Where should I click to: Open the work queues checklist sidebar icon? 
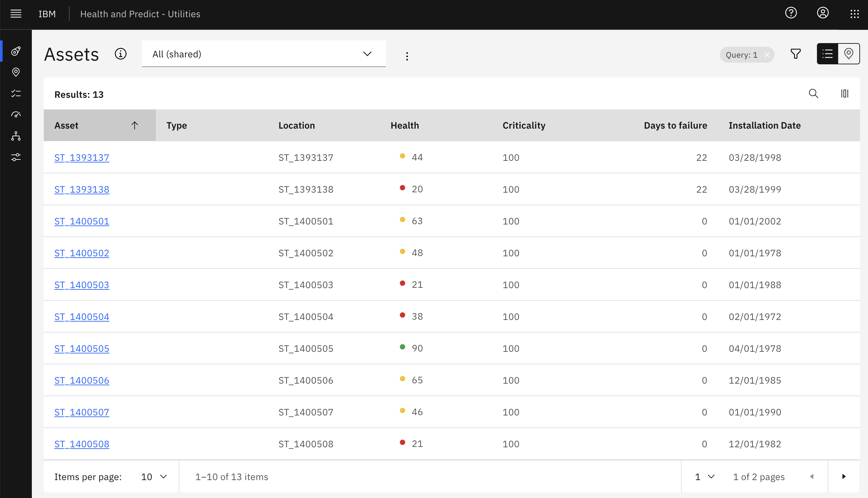16,93
